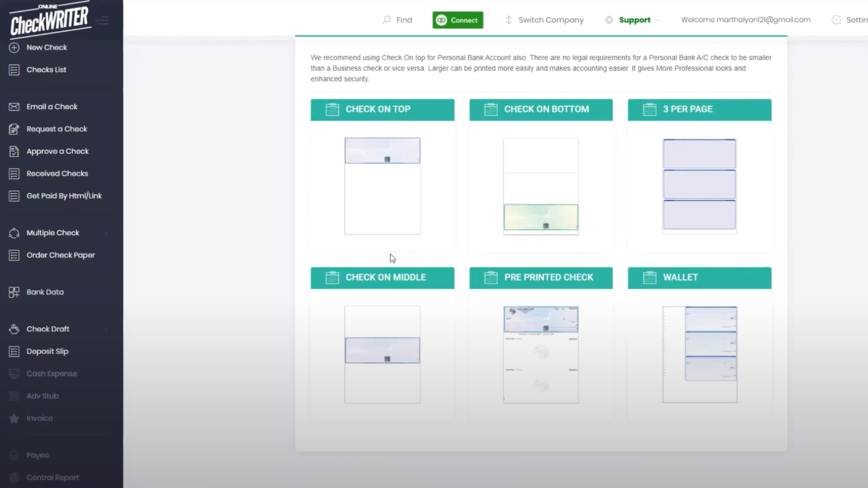Expand the Support dropdown menu

pyautogui.click(x=634, y=20)
